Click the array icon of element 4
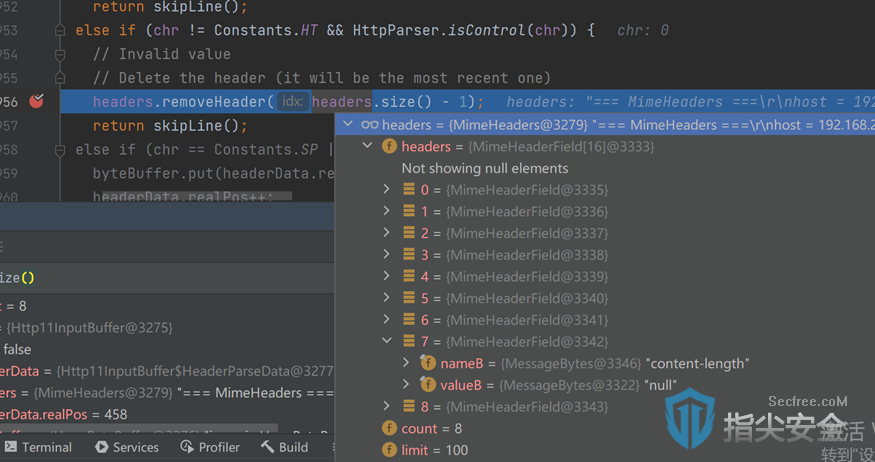 click(x=409, y=276)
